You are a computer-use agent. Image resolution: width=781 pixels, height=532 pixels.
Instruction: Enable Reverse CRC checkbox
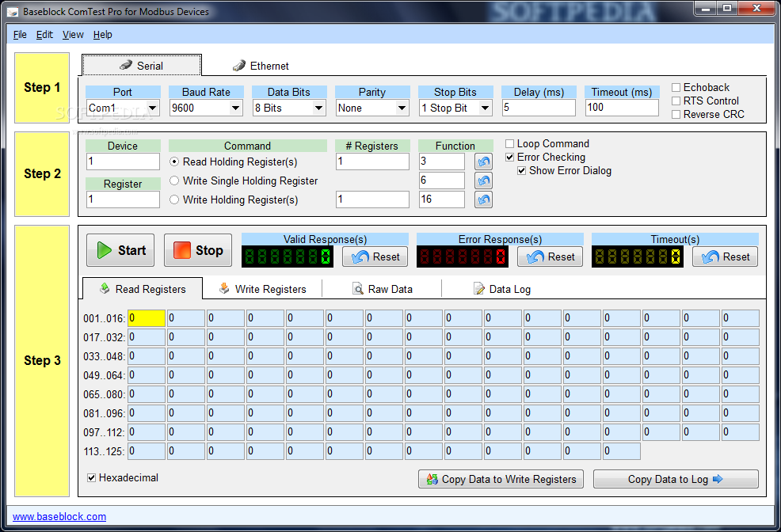(x=676, y=115)
